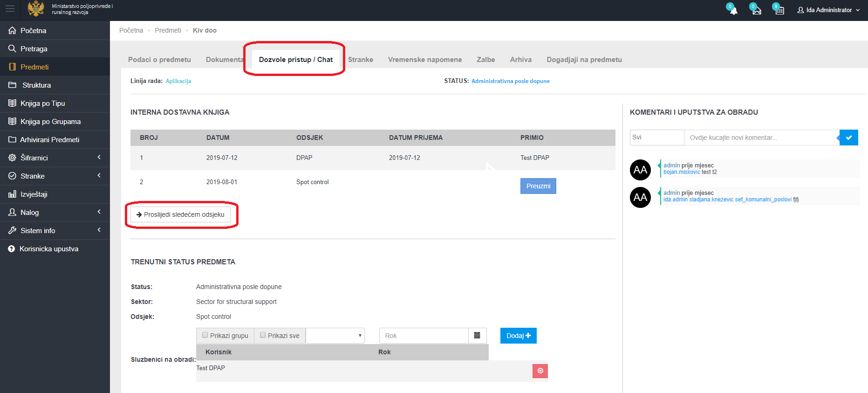Image resolution: width=868 pixels, height=393 pixels.
Task: Enable the Prikazi grupu checkbox
Action: pyautogui.click(x=205, y=335)
